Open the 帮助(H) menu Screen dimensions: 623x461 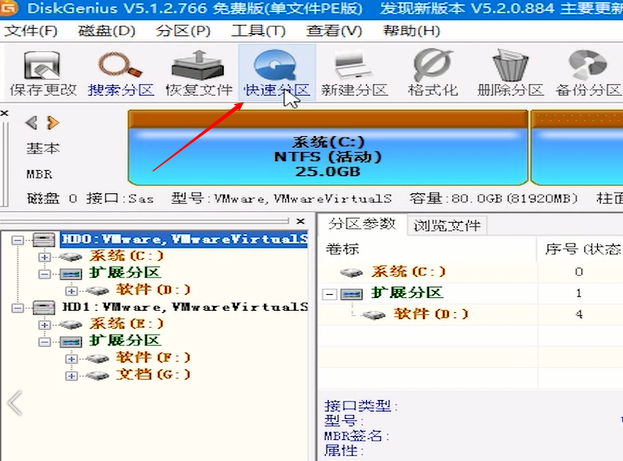411,31
